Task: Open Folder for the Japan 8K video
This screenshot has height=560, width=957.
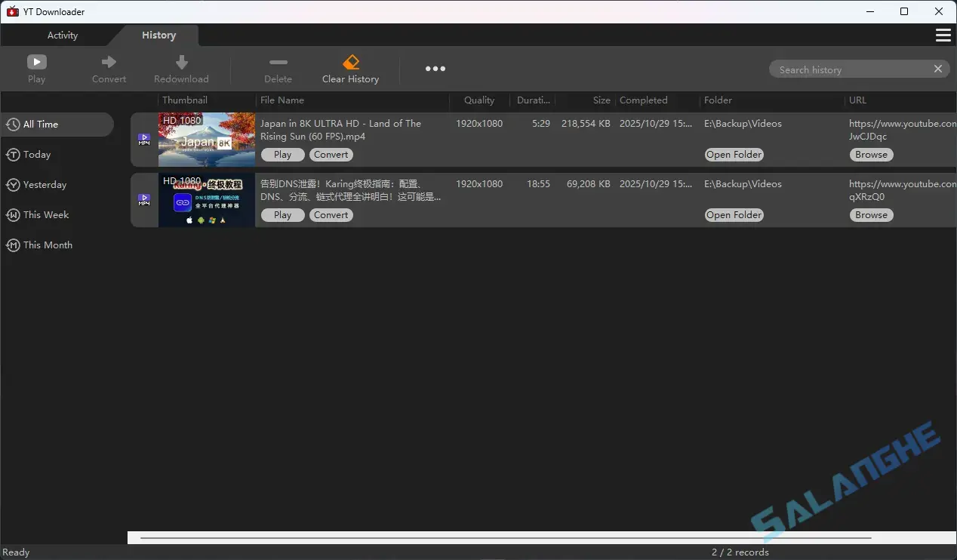Action: point(733,155)
